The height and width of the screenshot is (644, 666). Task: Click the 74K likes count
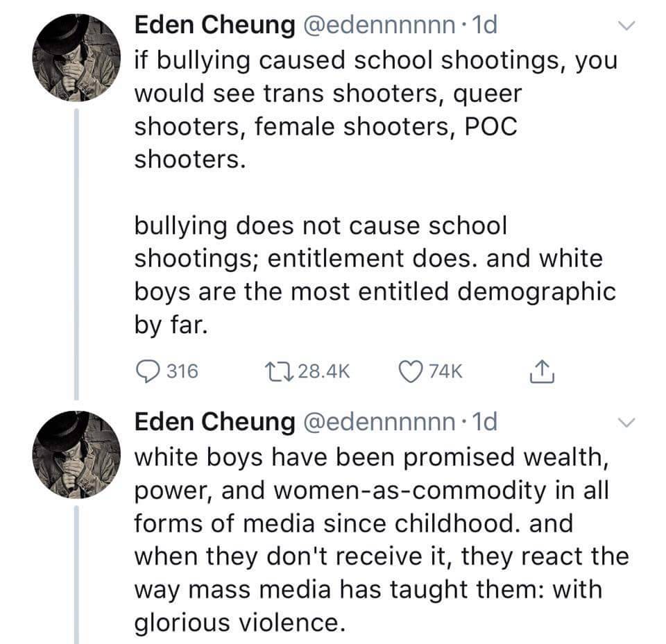(x=445, y=372)
